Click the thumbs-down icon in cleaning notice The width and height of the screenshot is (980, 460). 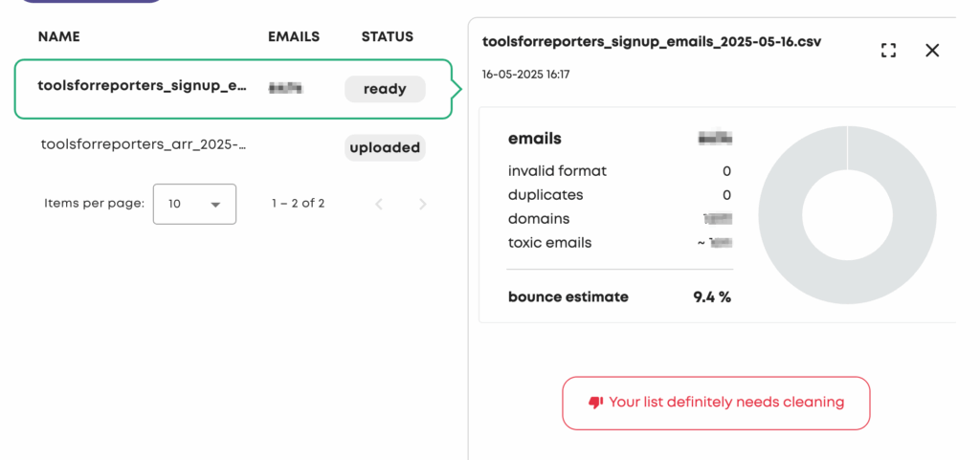coord(595,403)
